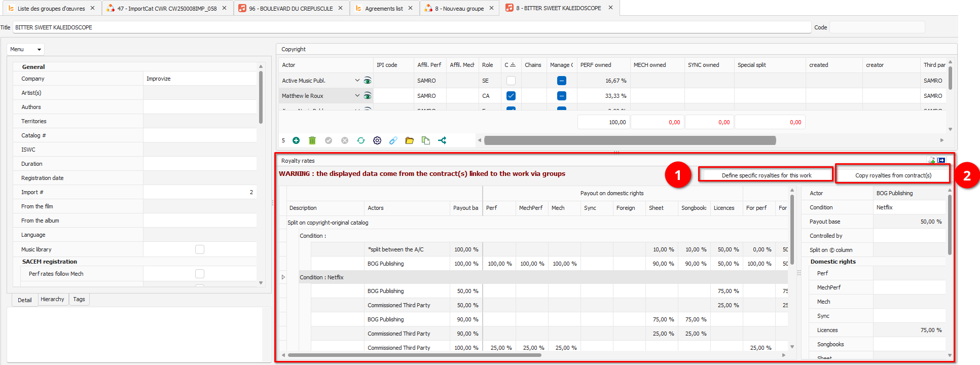Click the teal share arrows icon

point(442,140)
